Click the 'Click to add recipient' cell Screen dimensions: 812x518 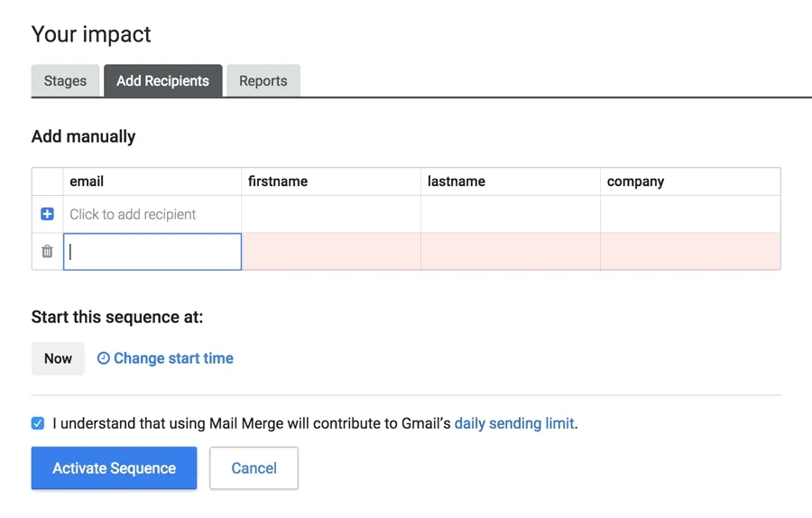152,215
